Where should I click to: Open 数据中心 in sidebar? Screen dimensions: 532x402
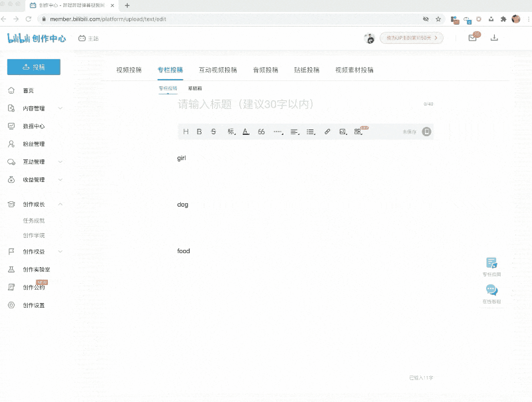click(x=34, y=126)
